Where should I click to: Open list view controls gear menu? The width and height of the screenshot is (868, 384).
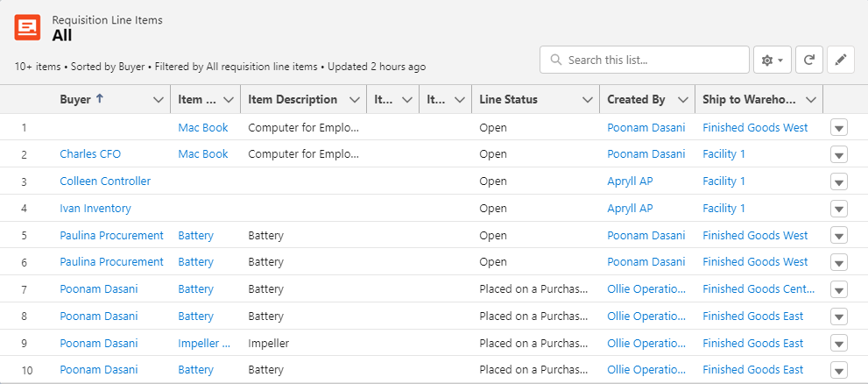pos(772,60)
